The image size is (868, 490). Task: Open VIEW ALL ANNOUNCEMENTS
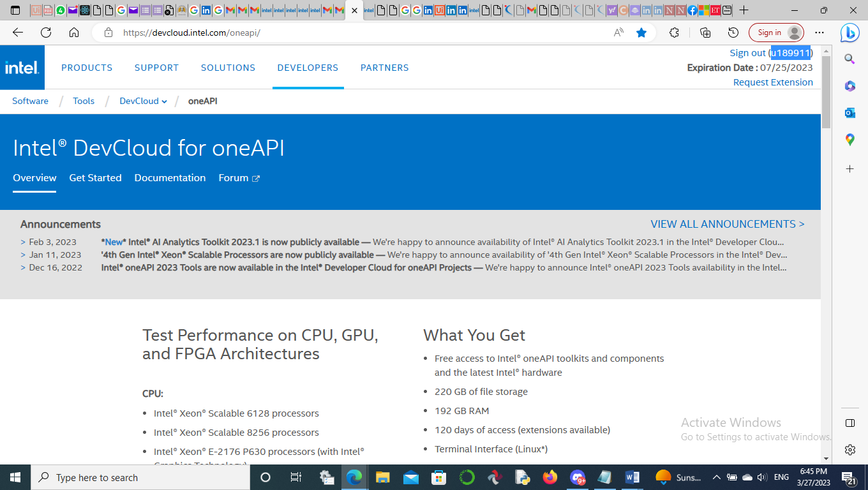pos(727,224)
